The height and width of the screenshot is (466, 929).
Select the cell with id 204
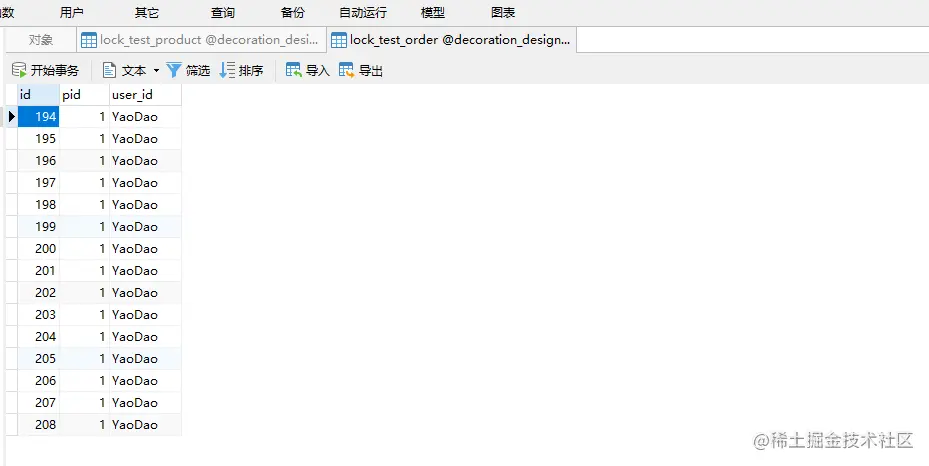click(x=39, y=336)
